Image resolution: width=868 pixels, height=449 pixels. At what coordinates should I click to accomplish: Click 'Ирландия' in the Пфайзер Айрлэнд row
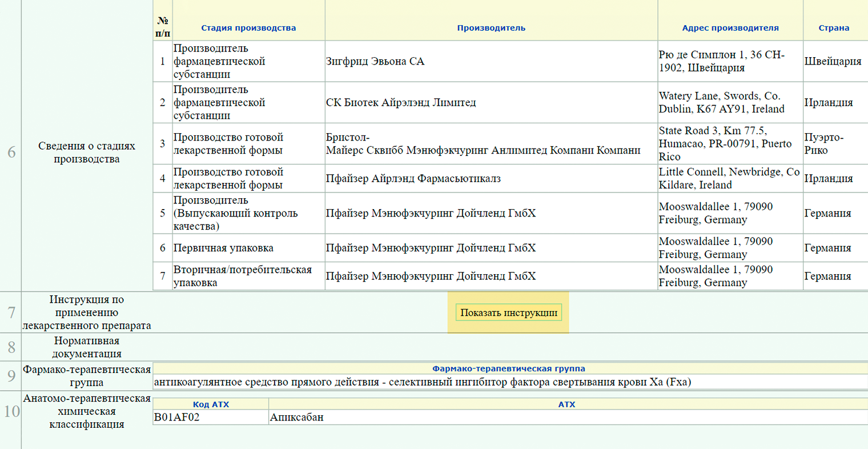click(829, 178)
